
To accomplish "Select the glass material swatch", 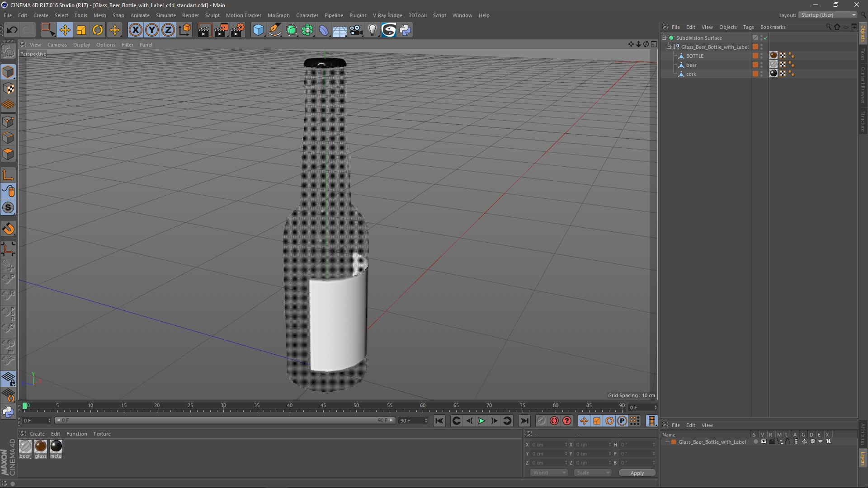I will [41, 446].
